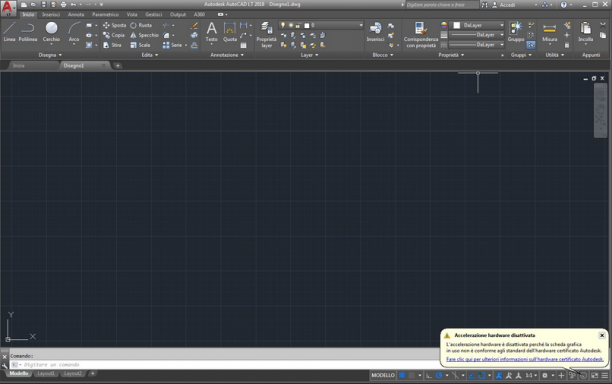Image resolution: width=612 pixels, height=384 pixels.
Task: Use the Copia copy command
Action: pyautogui.click(x=114, y=35)
